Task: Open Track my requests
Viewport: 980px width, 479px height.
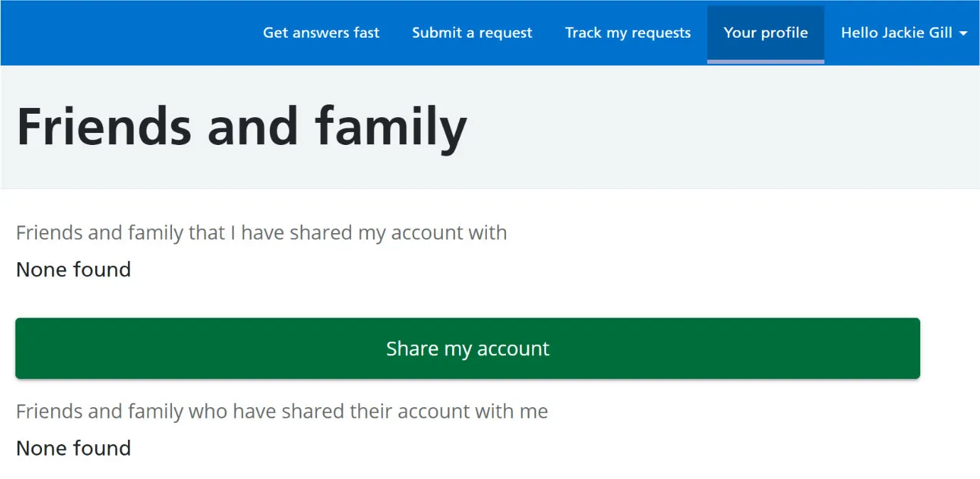Action: [x=628, y=33]
